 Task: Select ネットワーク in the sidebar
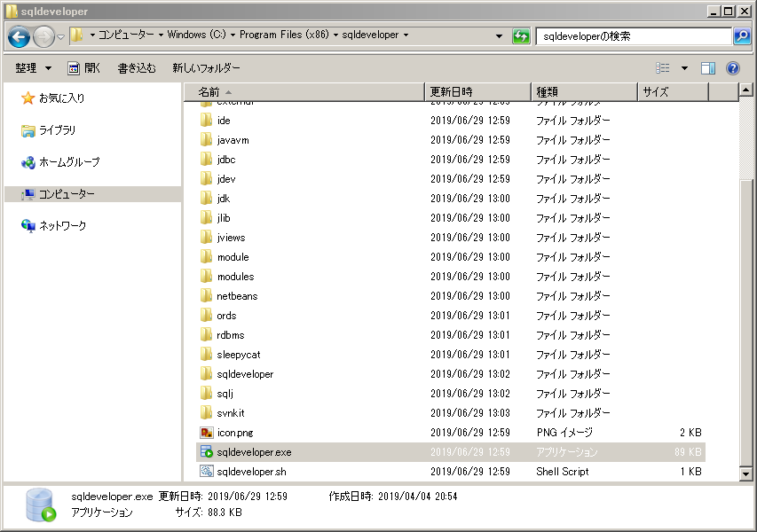55,225
